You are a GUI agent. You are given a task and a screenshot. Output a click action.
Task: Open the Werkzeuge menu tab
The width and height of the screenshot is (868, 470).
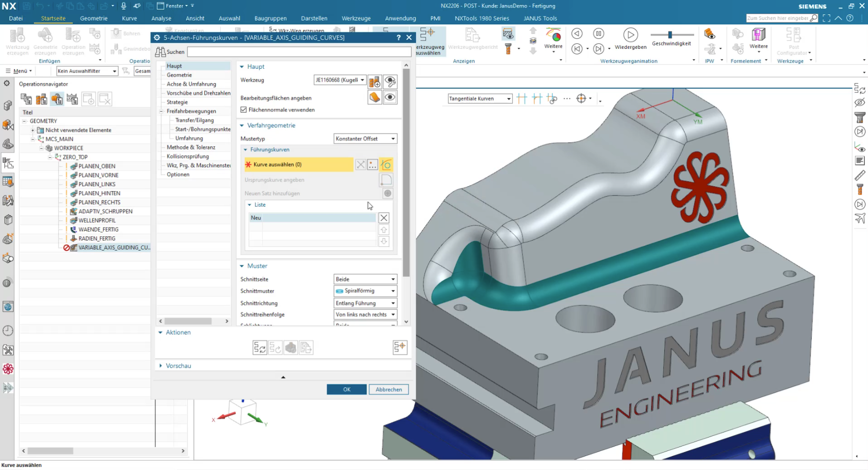coord(356,18)
